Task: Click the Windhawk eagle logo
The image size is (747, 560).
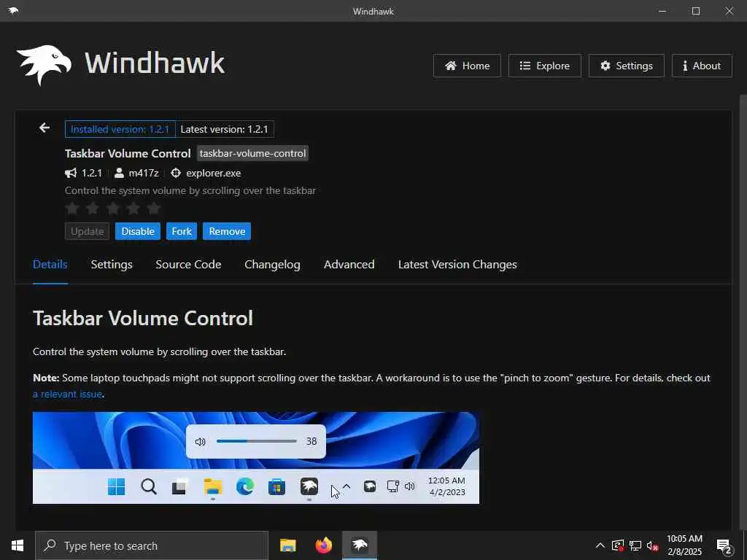Action: pos(44,65)
